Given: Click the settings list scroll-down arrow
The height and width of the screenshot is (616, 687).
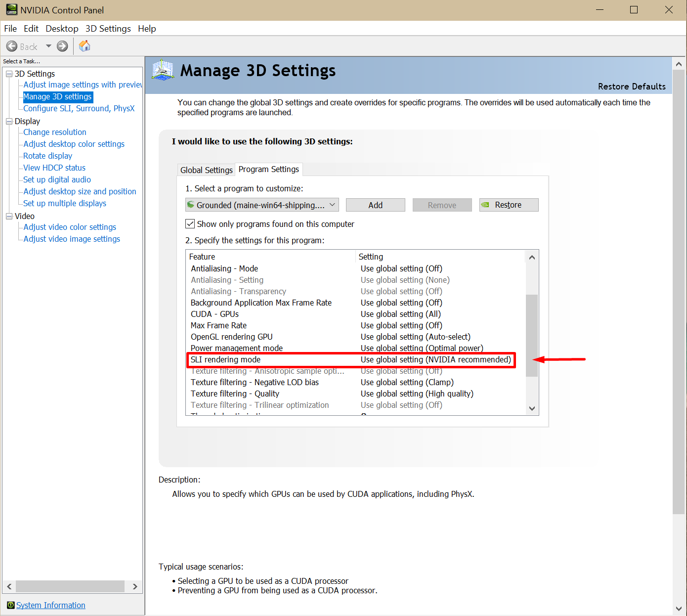Looking at the screenshot, I should coord(532,408).
